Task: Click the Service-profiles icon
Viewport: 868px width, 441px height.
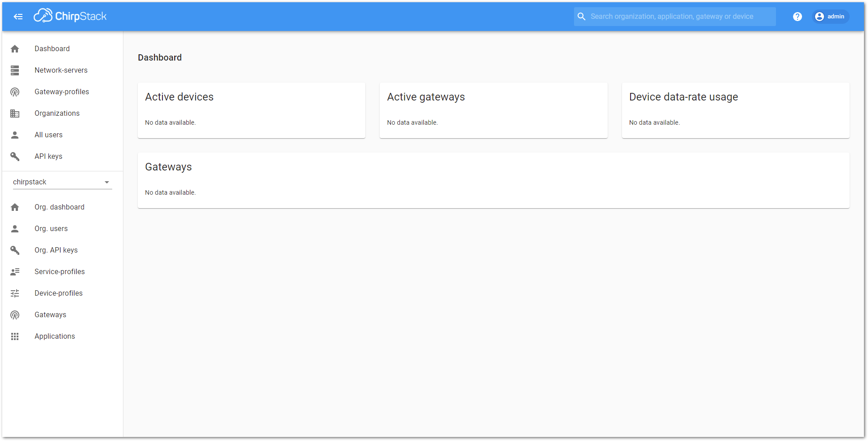Action: (x=15, y=272)
